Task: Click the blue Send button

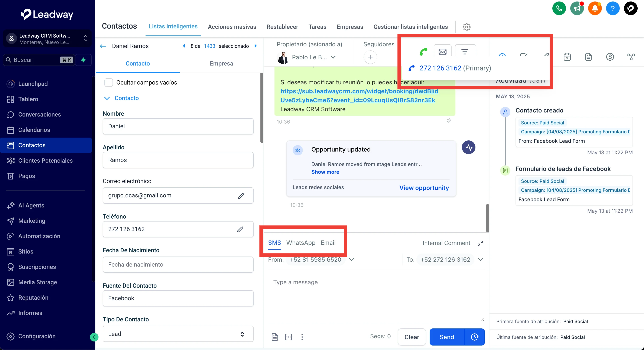Action: click(x=447, y=337)
